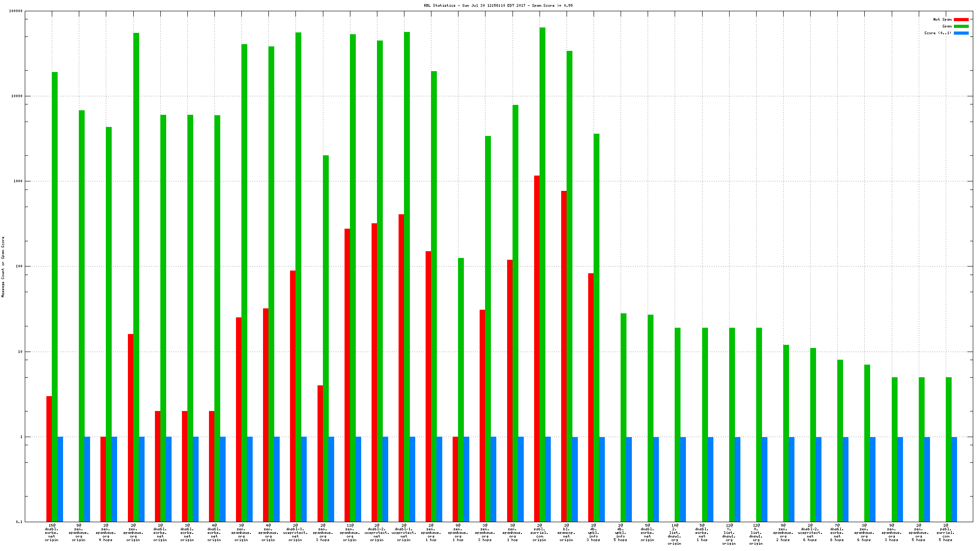
Task: Click the Y.list.dnswl.org origin x-axis label
Action: [729, 534]
